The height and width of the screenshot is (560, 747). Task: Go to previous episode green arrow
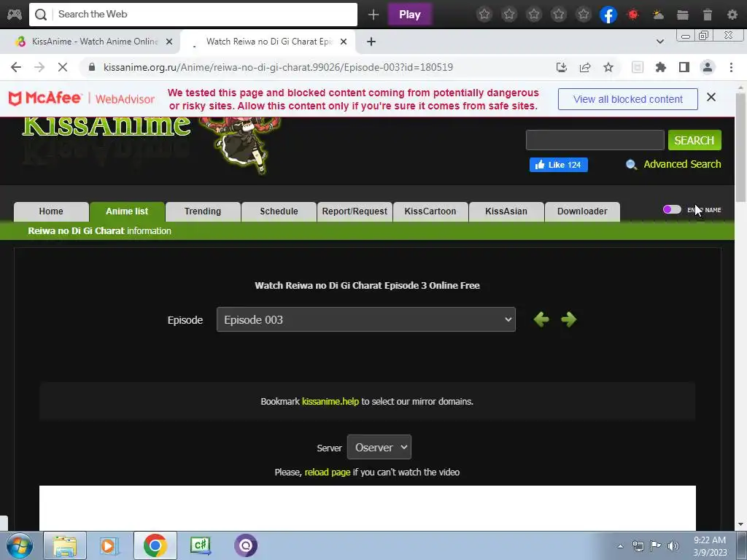[x=541, y=319]
